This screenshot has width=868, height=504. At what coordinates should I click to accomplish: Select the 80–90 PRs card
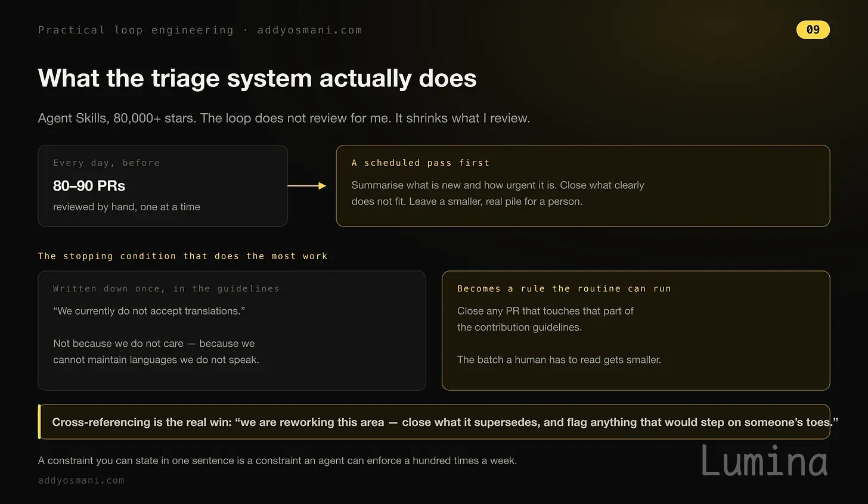click(x=163, y=186)
